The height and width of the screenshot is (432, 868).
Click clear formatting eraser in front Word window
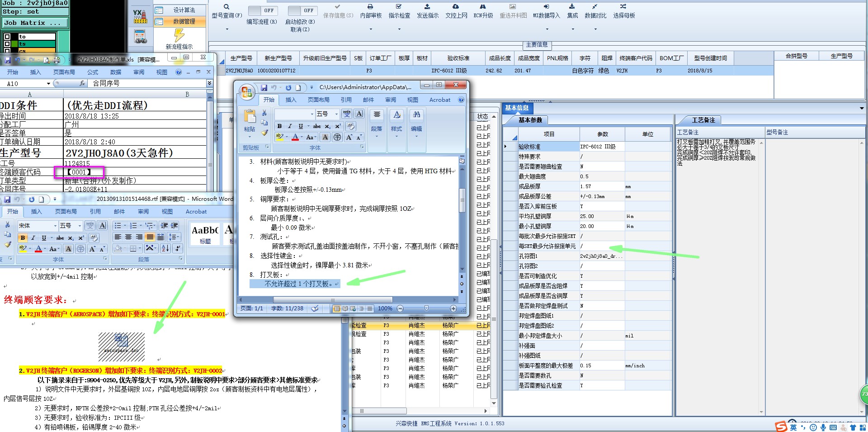click(x=350, y=126)
